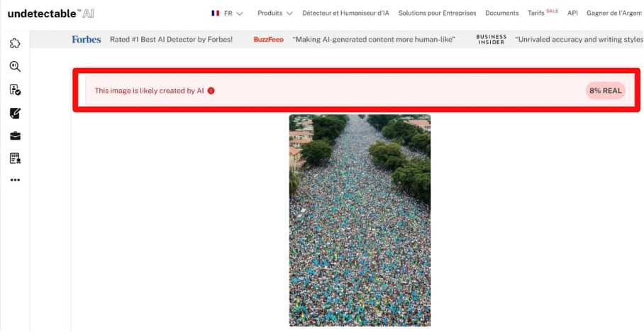Select the document checker sidebar icon
This screenshot has width=644, height=332.
[x=15, y=90]
